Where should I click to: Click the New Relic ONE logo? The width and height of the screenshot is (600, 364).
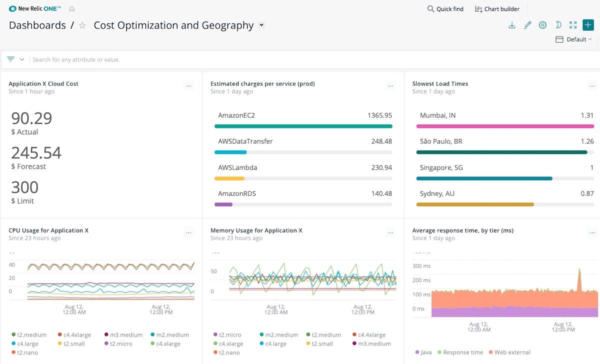click(x=34, y=8)
